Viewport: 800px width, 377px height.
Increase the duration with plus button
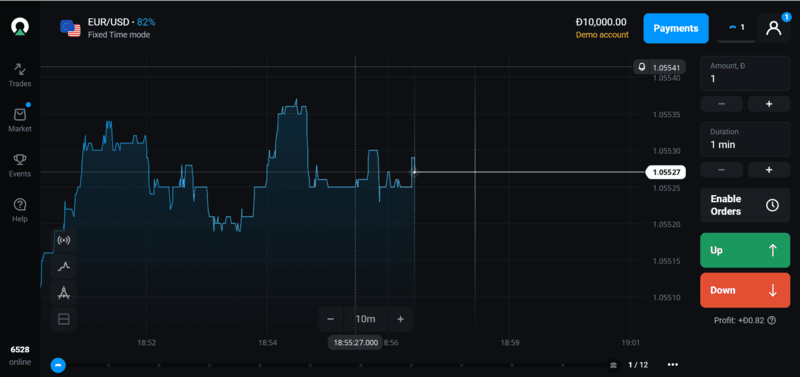(769, 169)
